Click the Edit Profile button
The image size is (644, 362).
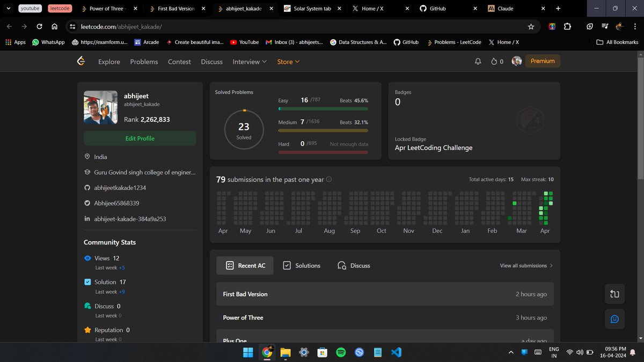click(140, 138)
